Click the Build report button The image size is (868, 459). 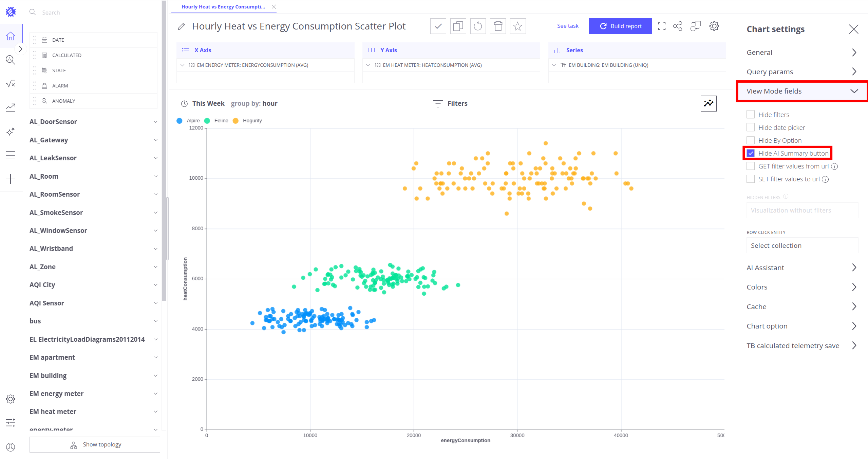click(x=620, y=26)
